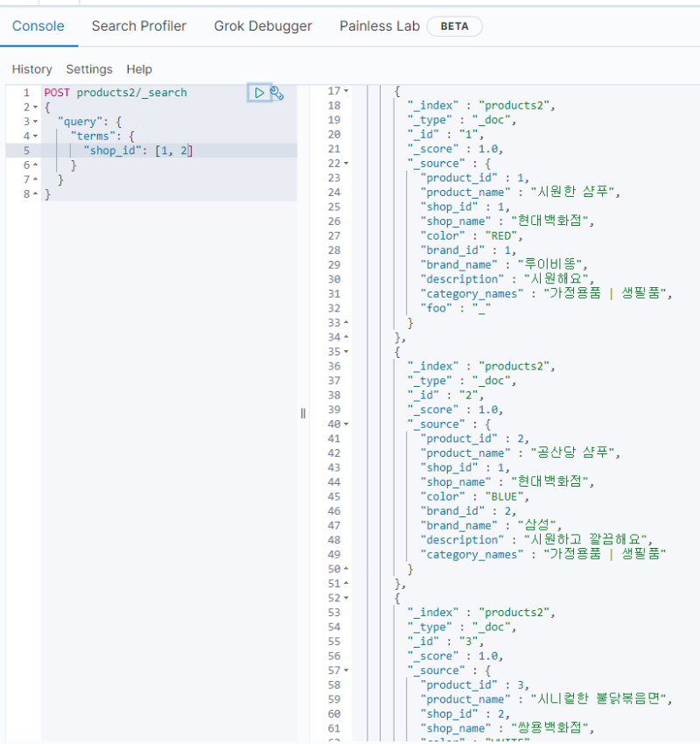The height and width of the screenshot is (744, 700).
Task: Show the Help panel
Action: click(x=139, y=69)
